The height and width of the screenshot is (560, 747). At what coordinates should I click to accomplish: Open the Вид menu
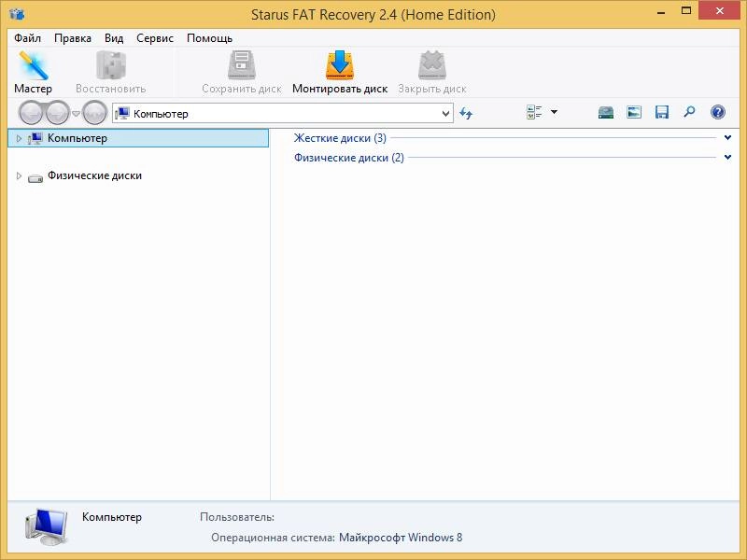114,38
